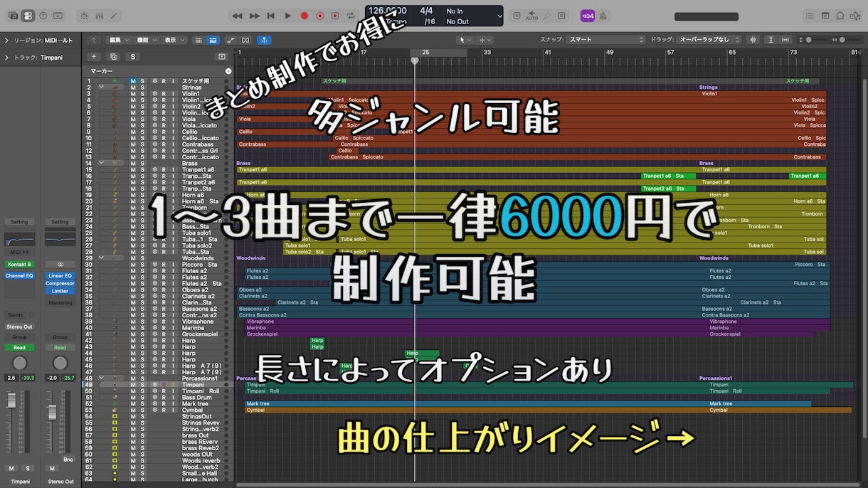
Task: Toggle the cycle mode icon in transport
Action: (x=349, y=15)
